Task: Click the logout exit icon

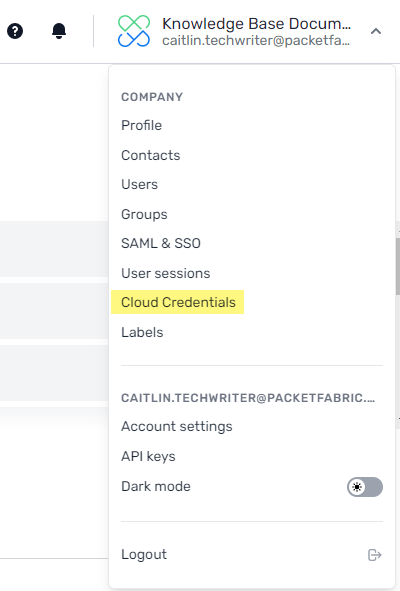Action: (x=375, y=555)
